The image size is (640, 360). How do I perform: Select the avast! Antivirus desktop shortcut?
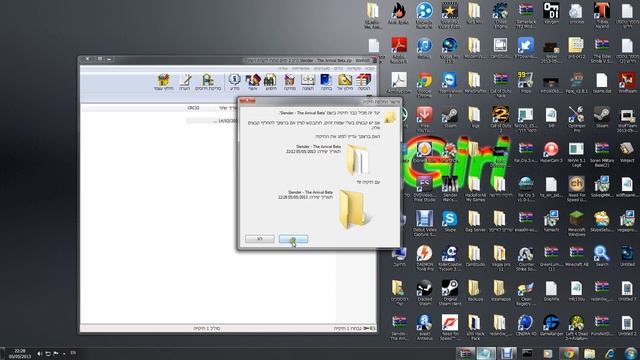coord(424,327)
